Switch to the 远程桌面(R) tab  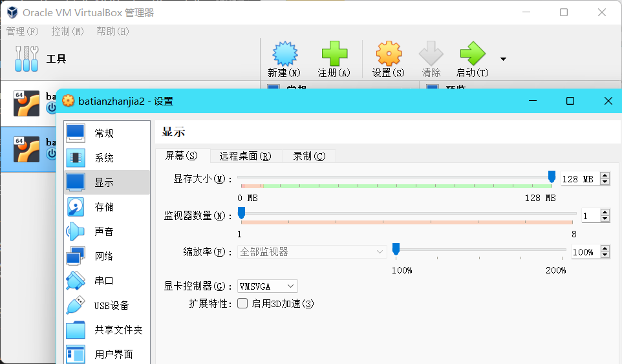click(246, 156)
